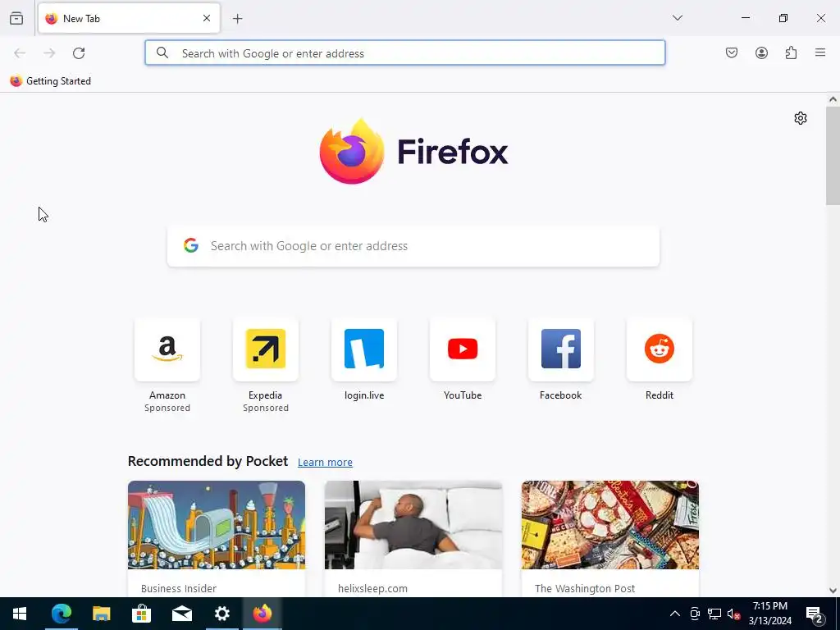
Task: Open the taskbar clock and date
Action: coord(769,614)
